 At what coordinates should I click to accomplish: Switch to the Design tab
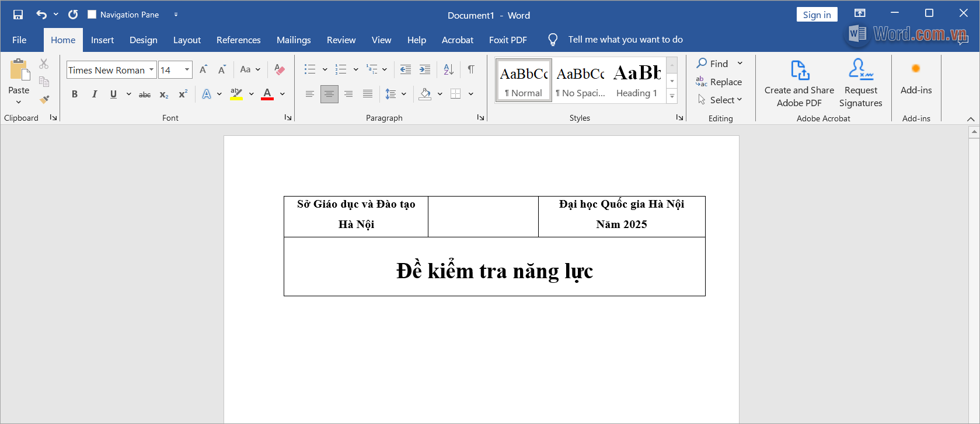point(144,40)
